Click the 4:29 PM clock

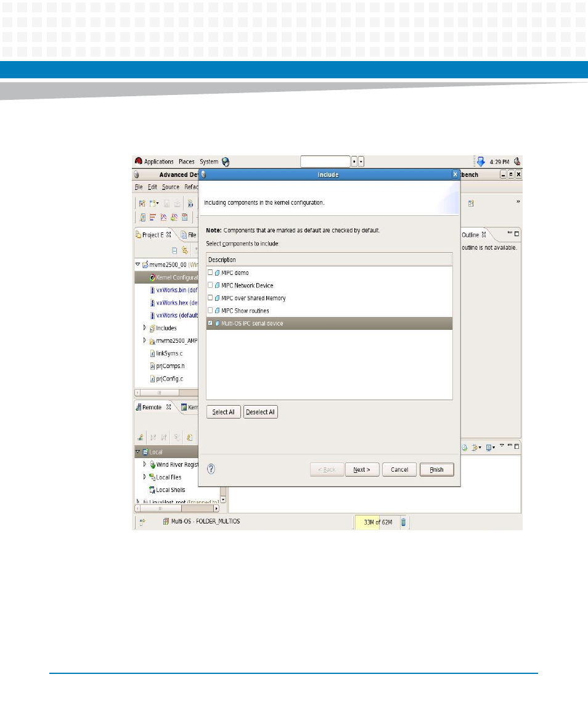point(499,162)
